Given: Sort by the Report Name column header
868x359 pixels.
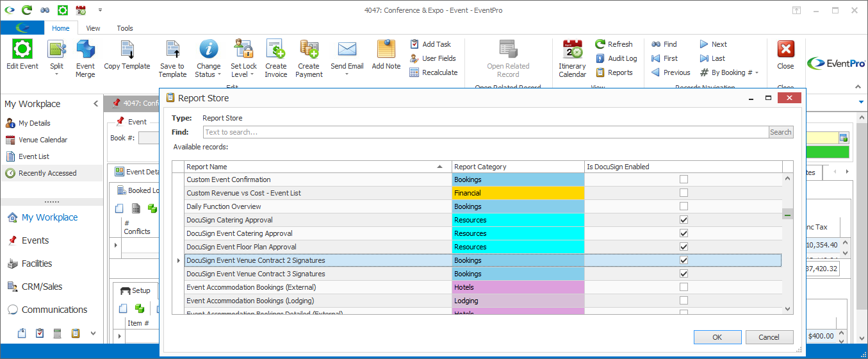Looking at the screenshot, I should pyautogui.click(x=317, y=167).
